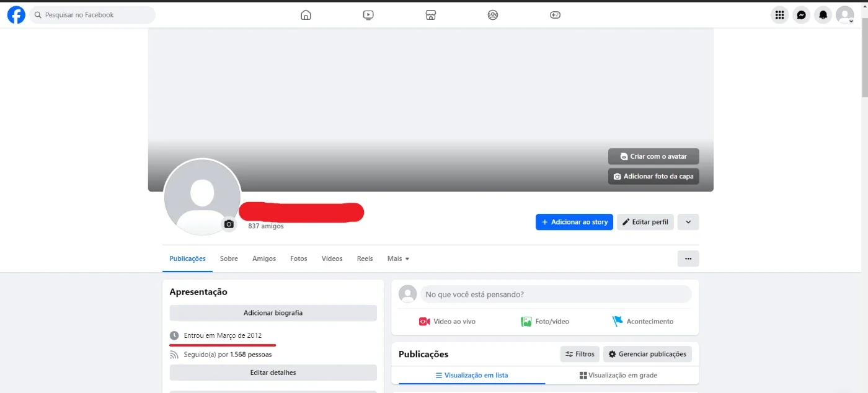The image size is (868, 393).
Task: Click Adicionar ao story button
Action: tap(574, 222)
